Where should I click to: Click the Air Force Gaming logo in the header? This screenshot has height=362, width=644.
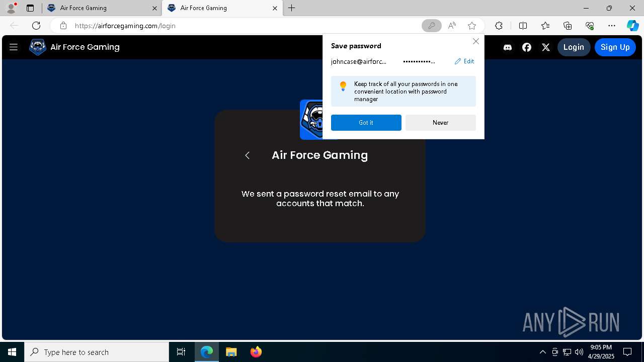38,47
